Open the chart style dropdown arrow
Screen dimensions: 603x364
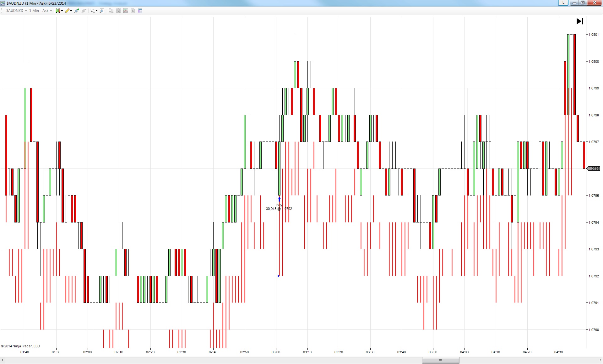62,11
